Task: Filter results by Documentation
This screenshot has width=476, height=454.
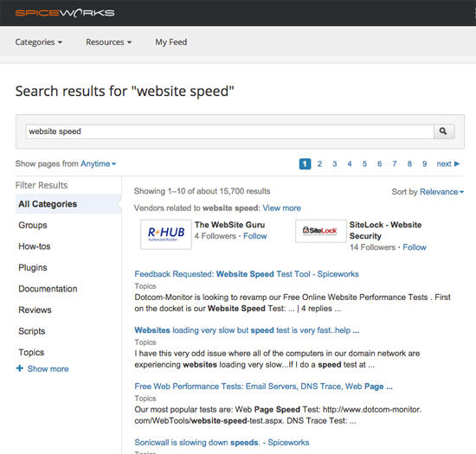Action: 48,289
